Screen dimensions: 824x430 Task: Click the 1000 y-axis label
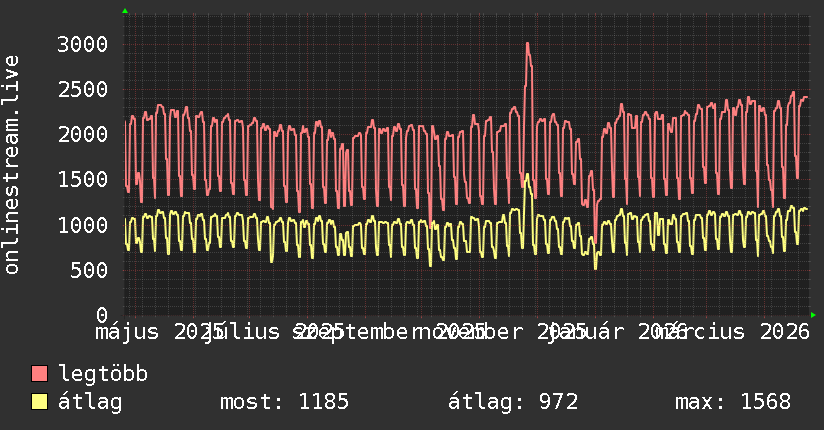83,225
